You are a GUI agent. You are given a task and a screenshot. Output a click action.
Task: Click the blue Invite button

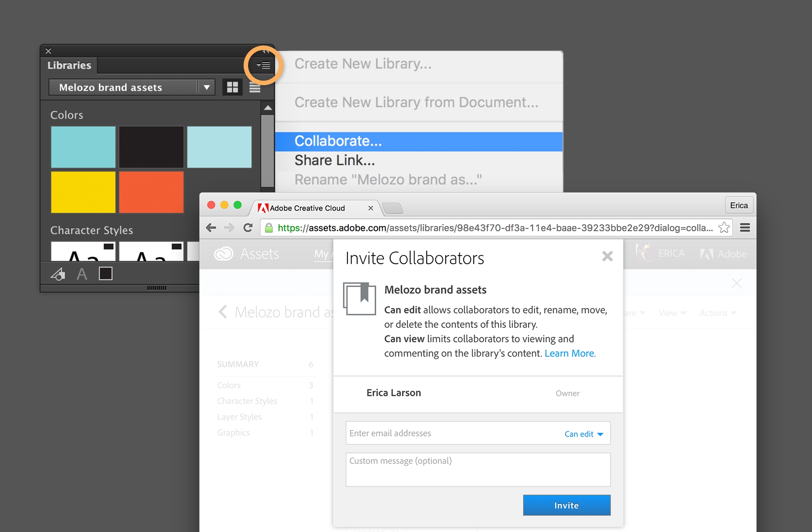coord(567,505)
